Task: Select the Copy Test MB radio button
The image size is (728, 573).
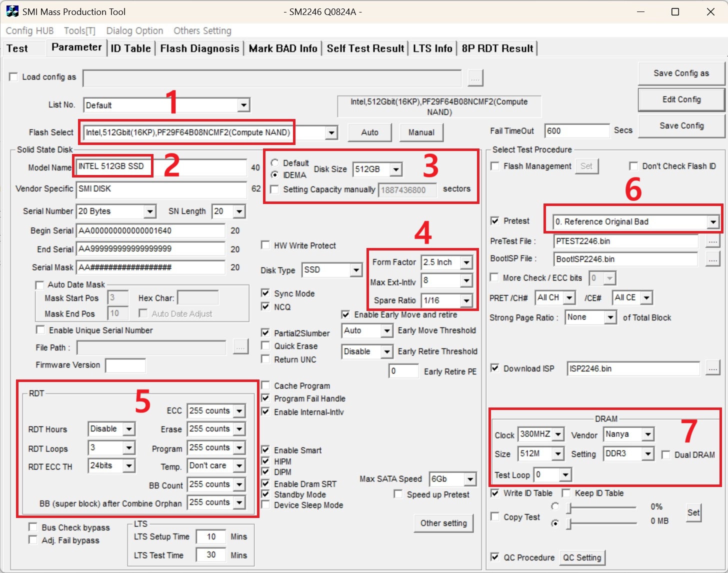Action: pos(554,523)
